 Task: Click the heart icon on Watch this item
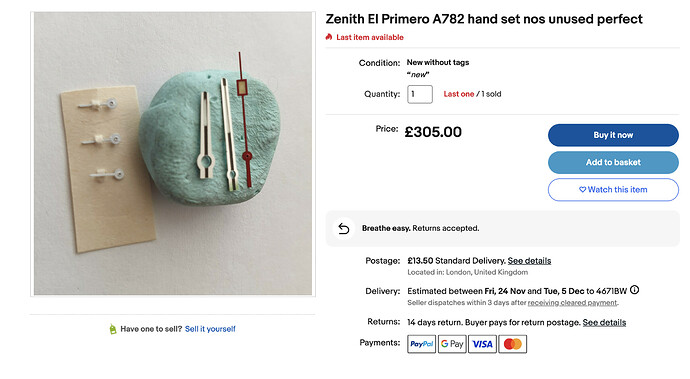tap(582, 190)
